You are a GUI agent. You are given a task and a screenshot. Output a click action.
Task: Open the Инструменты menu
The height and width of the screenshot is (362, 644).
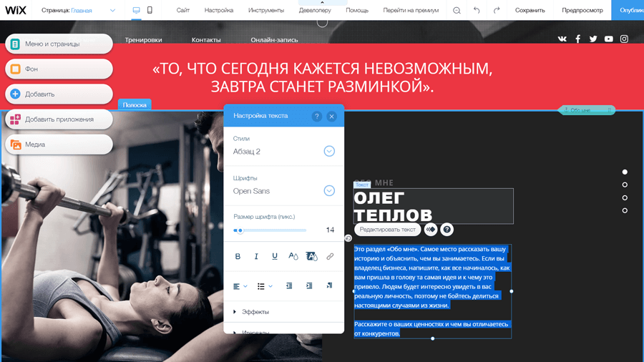pos(266,10)
